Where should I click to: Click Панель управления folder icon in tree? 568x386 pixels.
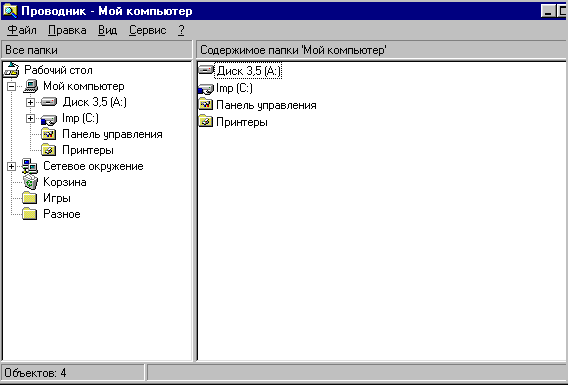49,134
